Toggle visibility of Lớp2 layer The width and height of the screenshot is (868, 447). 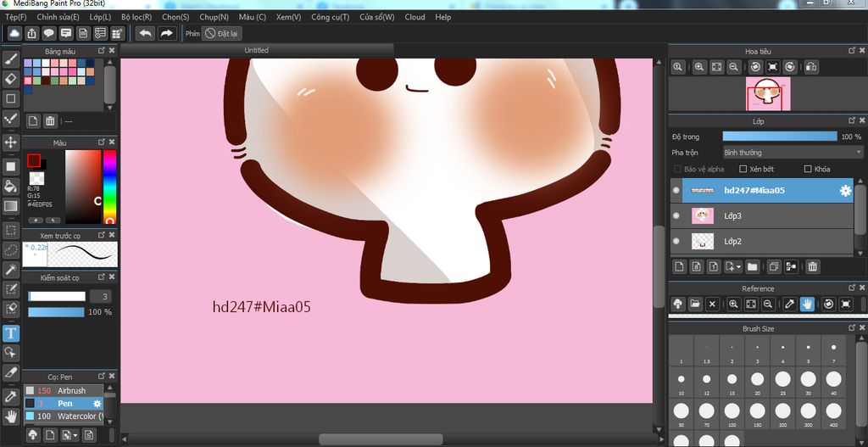pyautogui.click(x=676, y=241)
